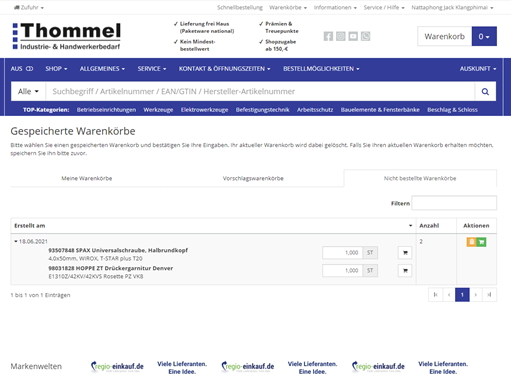This screenshot has height=381, width=511.
Task: Open Bauelemente & Fensterbänke category
Action: pyautogui.click(x=380, y=110)
